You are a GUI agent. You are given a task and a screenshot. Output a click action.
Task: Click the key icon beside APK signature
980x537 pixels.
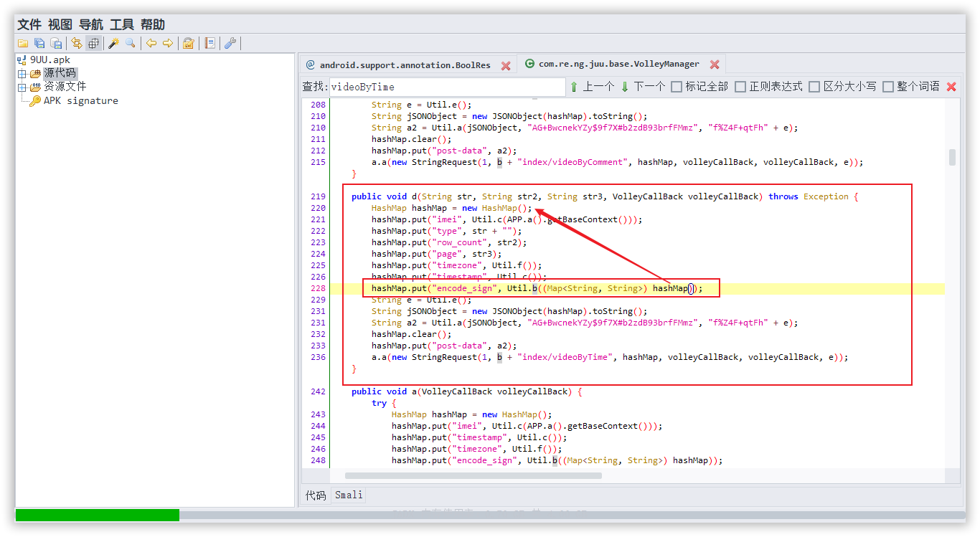(35, 101)
